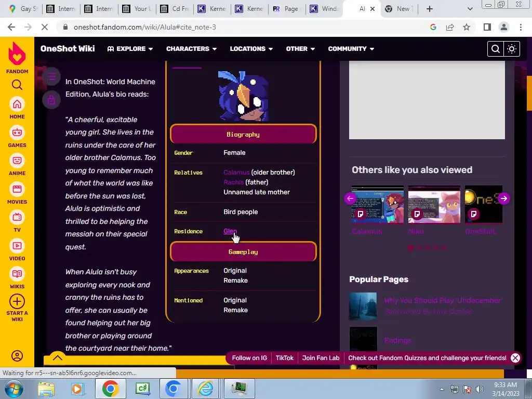Image resolution: width=532 pixels, height=399 pixels.
Task: Toggle browser side panel icon
Action: click(x=487, y=27)
